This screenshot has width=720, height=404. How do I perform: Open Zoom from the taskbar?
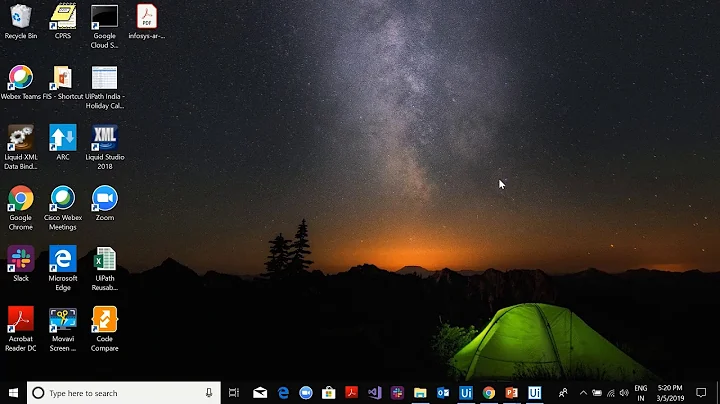306,393
